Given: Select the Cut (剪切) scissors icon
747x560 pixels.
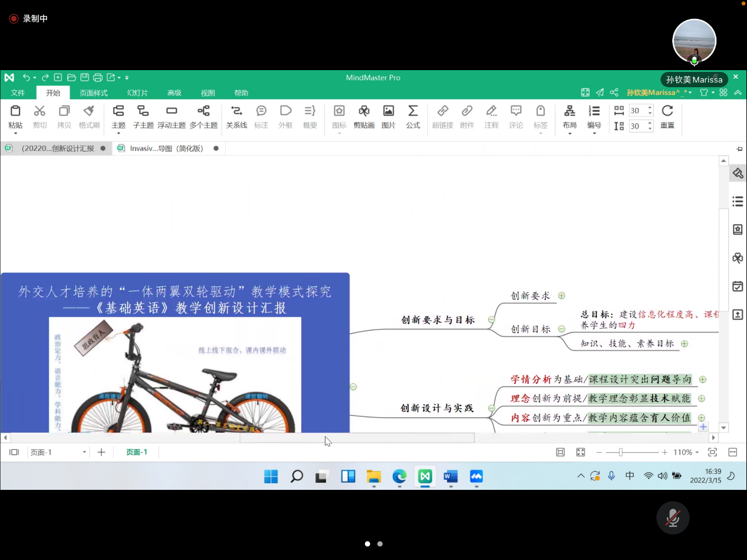Looking at the screenshot, I should (x=40, y=111).
